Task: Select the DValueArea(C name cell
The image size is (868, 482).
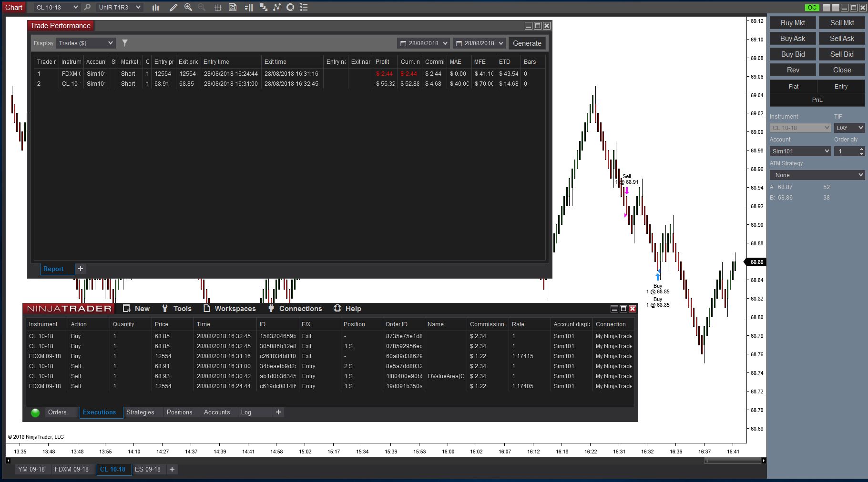Action: click(x=446, y=376)
